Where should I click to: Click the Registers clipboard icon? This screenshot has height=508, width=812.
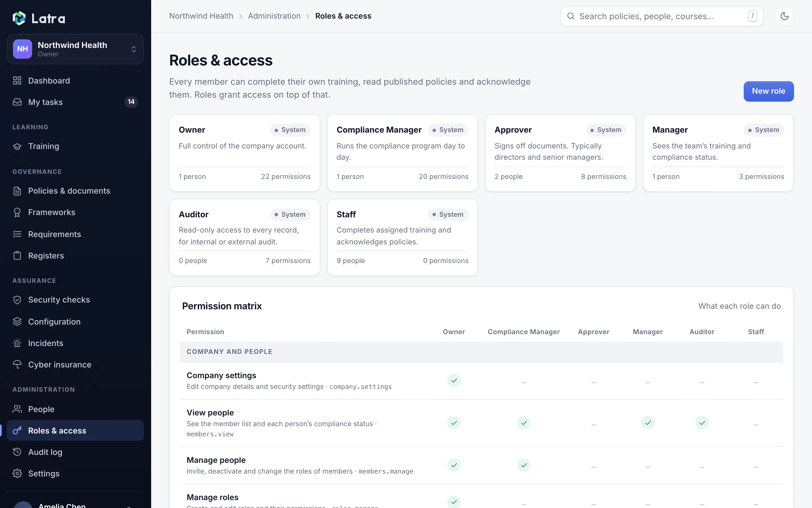click(17, 256)
